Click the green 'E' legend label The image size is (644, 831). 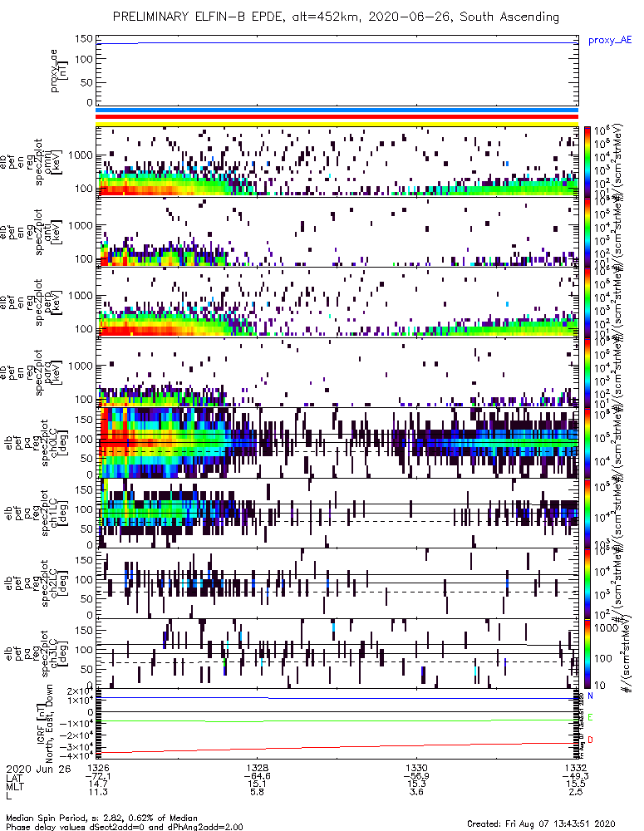click(590, 718)
